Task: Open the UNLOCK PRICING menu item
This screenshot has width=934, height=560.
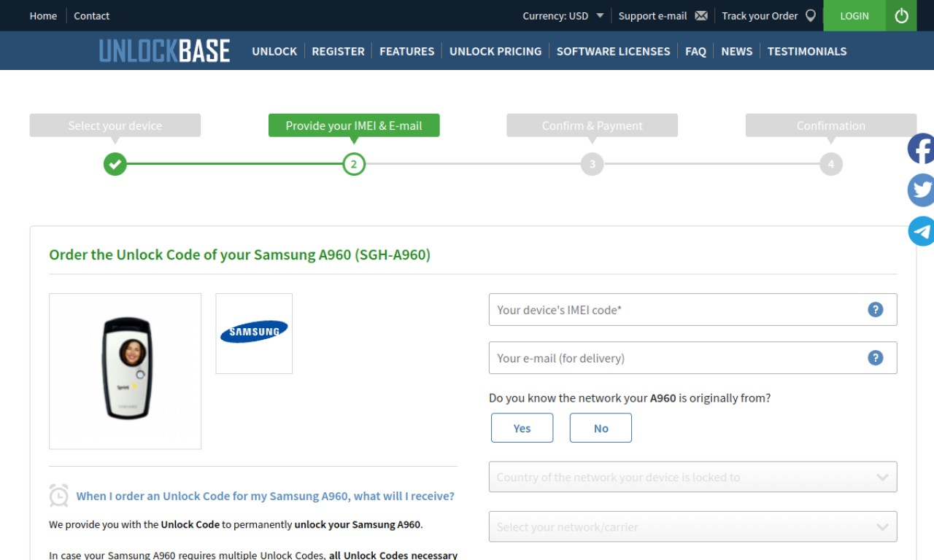Action: (495, 51)
